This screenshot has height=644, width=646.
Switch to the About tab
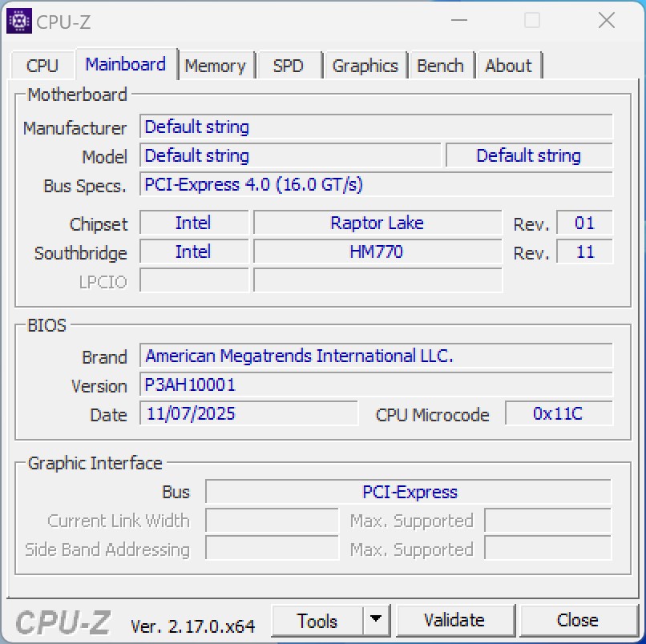pos(508,65)
